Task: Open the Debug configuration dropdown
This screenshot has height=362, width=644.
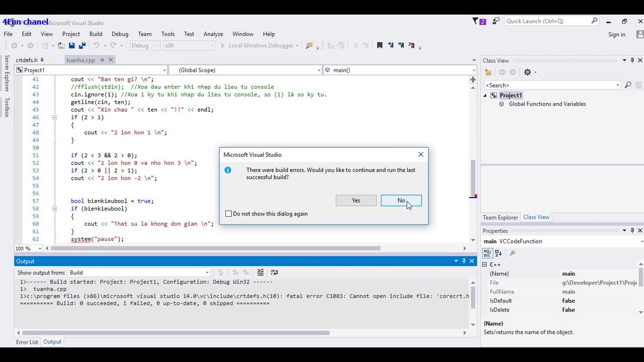Action: click(x=145, y=46)
